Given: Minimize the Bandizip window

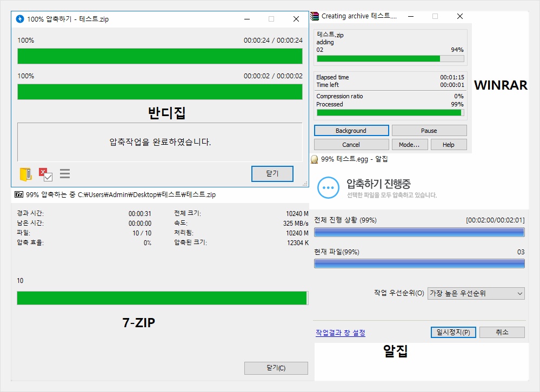Looking at the screenshot, I should click(x=247, y=19).
